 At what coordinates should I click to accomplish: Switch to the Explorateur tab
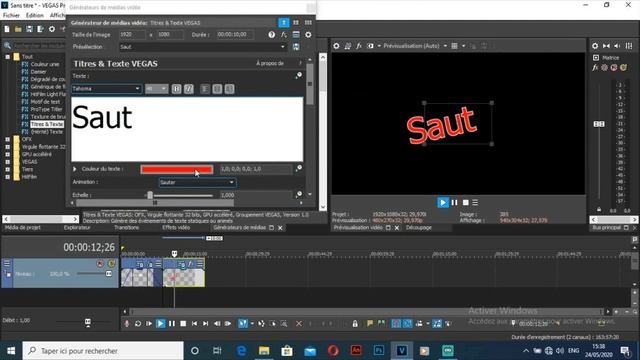(x=77, y=227)
